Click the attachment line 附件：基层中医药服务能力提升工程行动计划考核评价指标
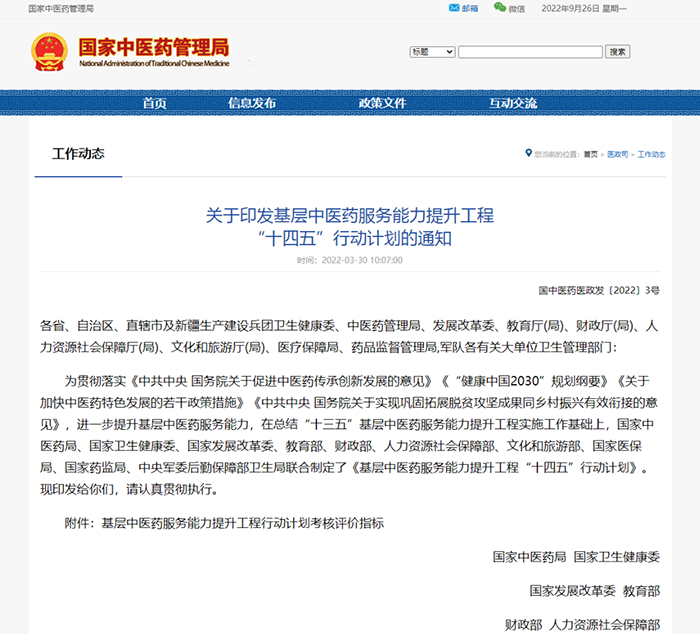The height and width of the screenshot is (634, 700). [224, 523]
